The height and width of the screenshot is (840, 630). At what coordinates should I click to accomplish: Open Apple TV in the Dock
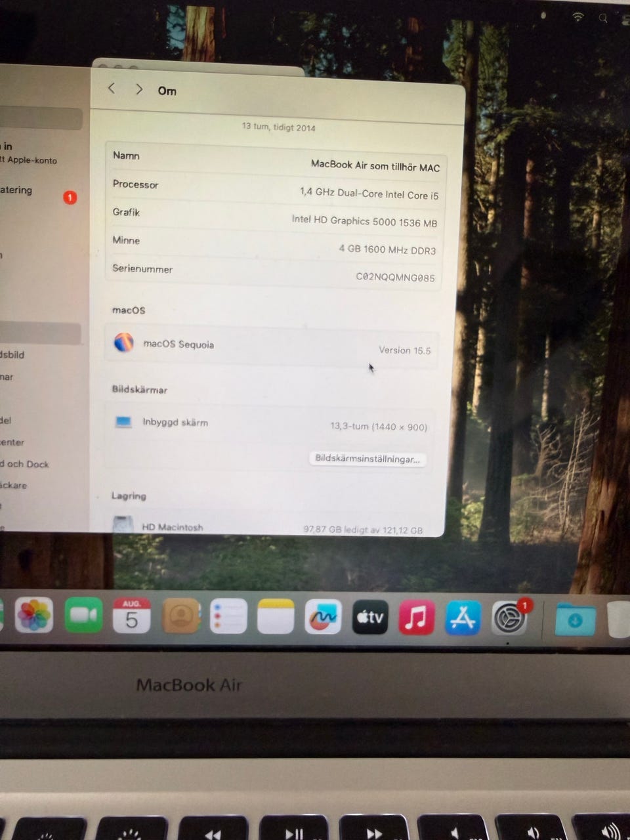370,617
